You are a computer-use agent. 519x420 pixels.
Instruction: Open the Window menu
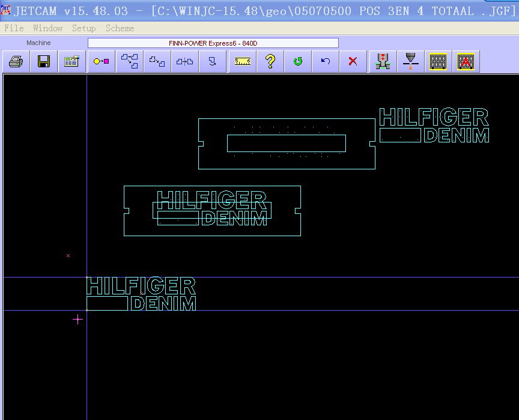[x=47, y=28]
